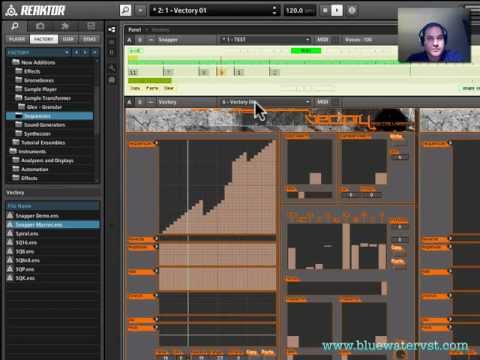The image size is (480, 360).
Task: Click the structure view icon atop the vertical toolbar
Action: (112, 29)
